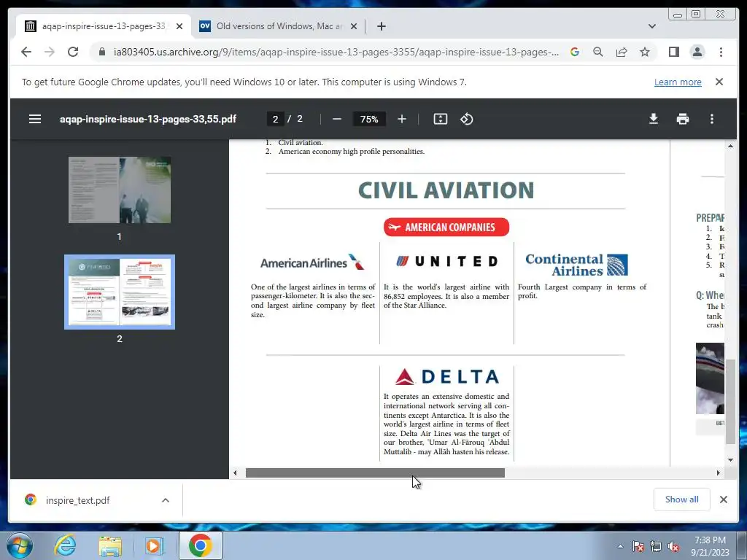Click the United logo
This screenshot has height=560, width=747.
447,261
